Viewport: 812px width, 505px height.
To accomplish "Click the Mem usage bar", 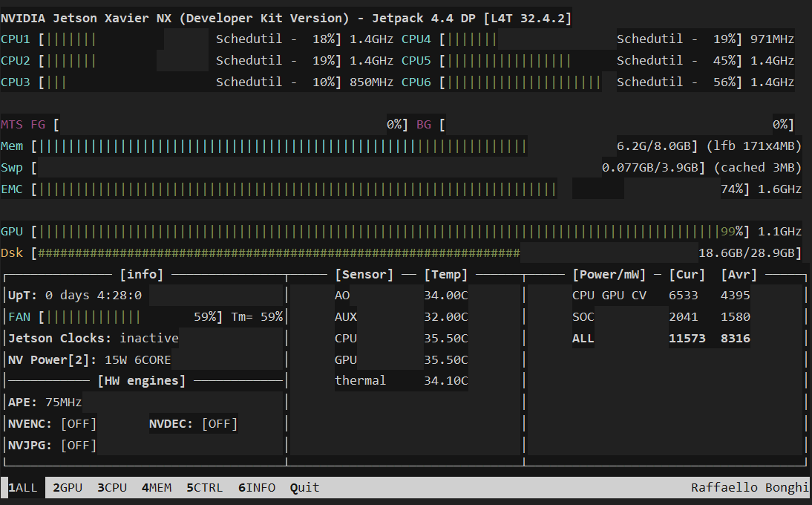I will (282, 146).
